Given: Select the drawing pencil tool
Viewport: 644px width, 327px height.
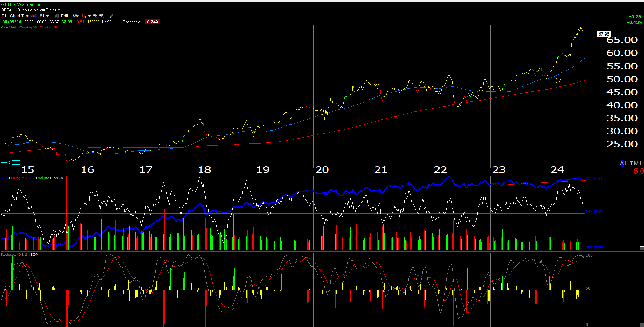Looking at the screenshot, I should 111,16.
